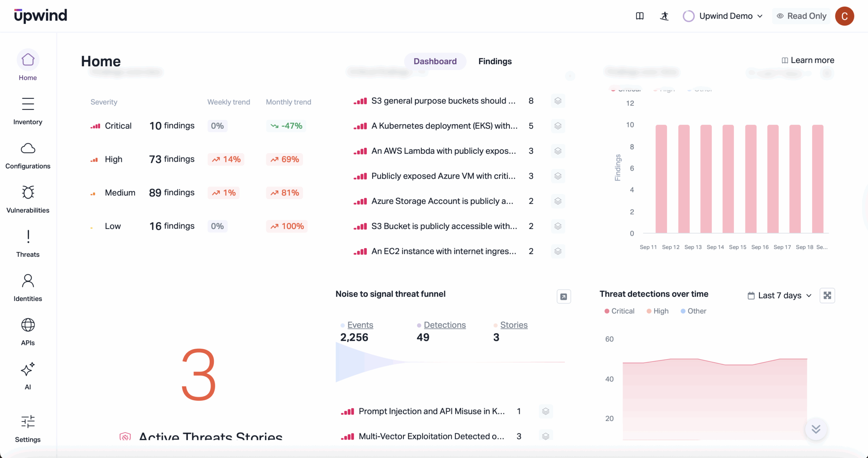Open Last 7 days range dropdown
This screenshot has height=458, width=868.
coord(779,296)
